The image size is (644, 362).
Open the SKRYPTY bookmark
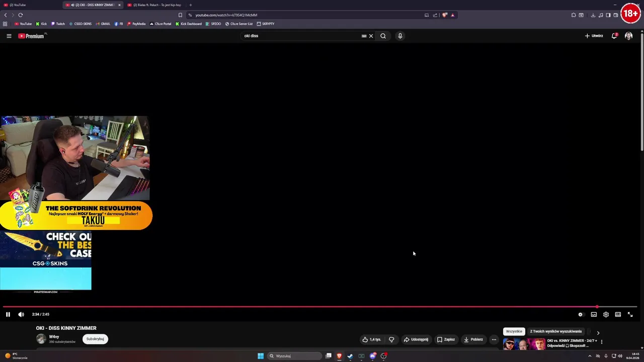point(266,24)
